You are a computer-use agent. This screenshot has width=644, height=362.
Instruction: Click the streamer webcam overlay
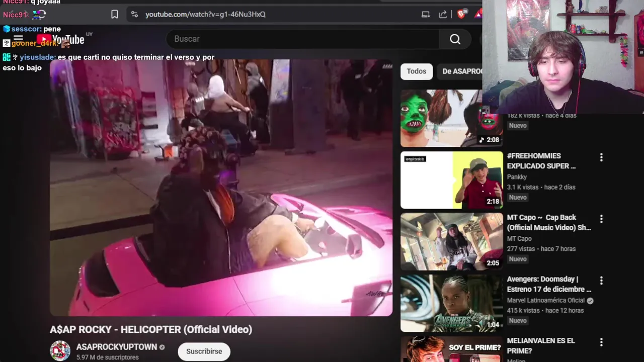coord(563,57)
